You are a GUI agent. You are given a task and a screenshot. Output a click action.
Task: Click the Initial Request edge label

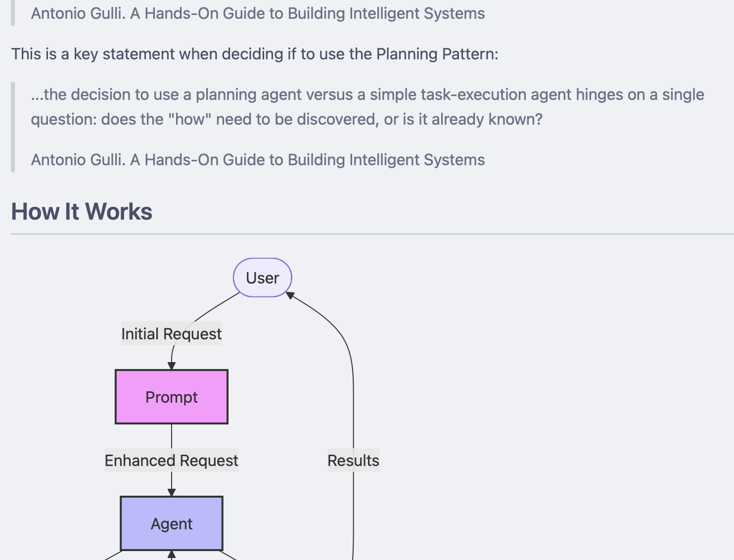[171, 333]
